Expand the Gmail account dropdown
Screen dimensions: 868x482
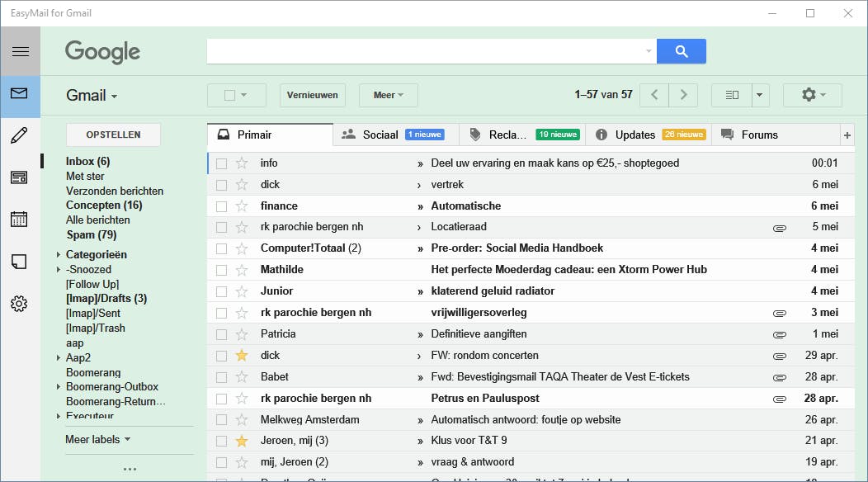(x=92, y=96)
